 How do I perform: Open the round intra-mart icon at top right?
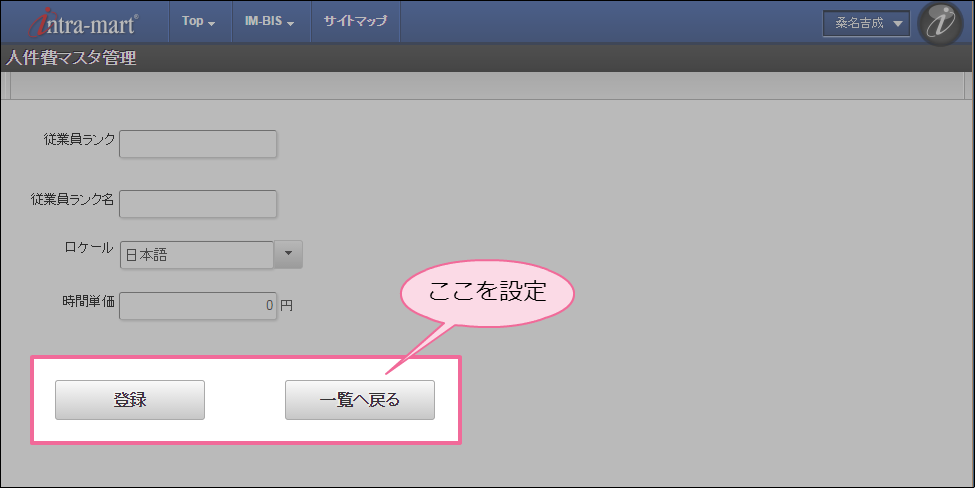(x=941, y=24)
